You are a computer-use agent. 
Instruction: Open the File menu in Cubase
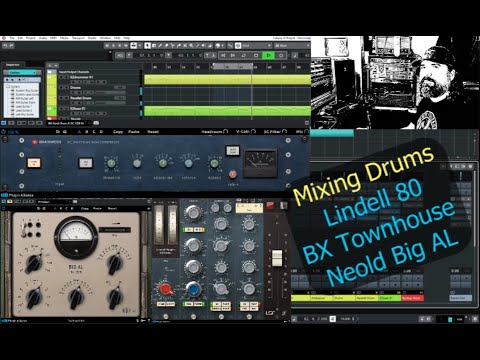coord(12,38)
